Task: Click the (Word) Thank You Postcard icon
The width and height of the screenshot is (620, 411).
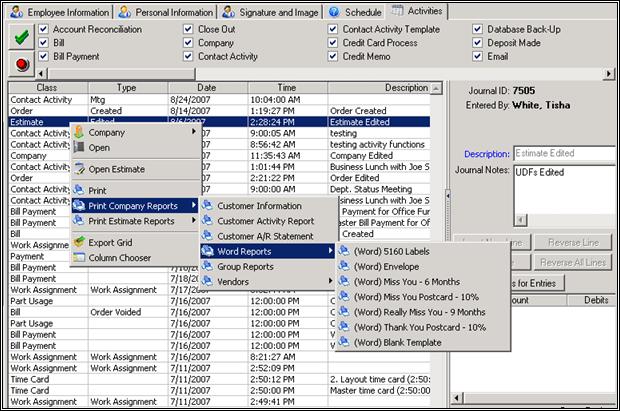Action: coord(344,327)
